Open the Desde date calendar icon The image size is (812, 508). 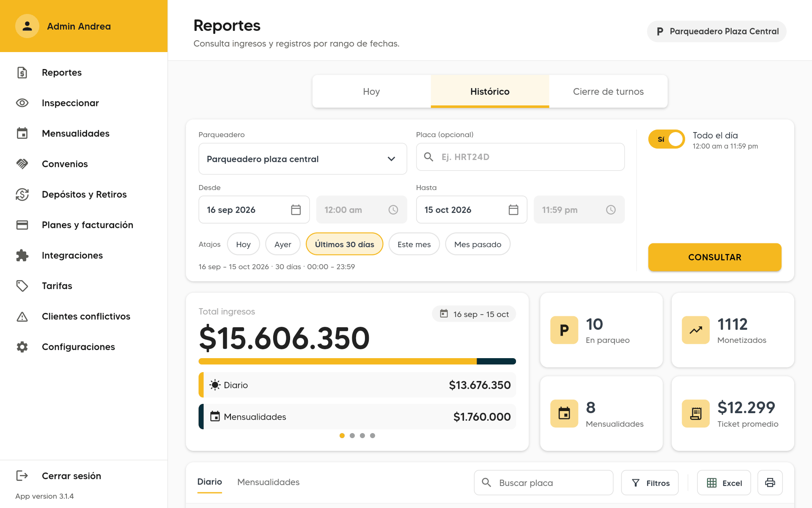[296, 210]
